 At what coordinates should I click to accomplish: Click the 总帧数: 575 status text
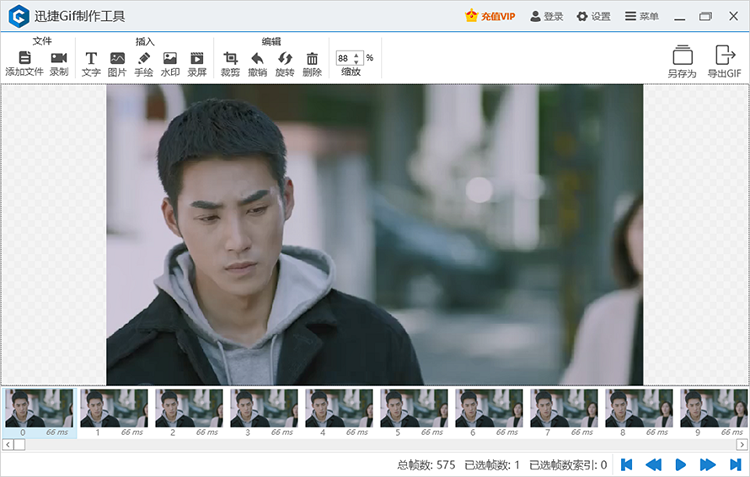pos(426,465)
